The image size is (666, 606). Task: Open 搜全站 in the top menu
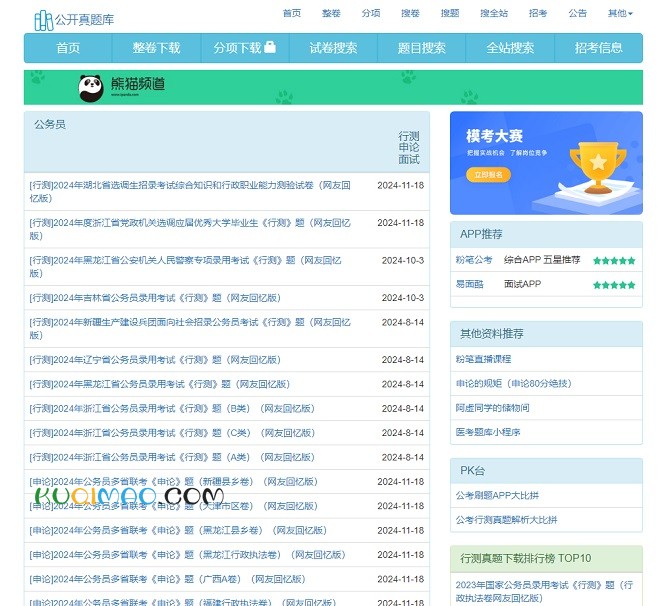click(494, 13)
